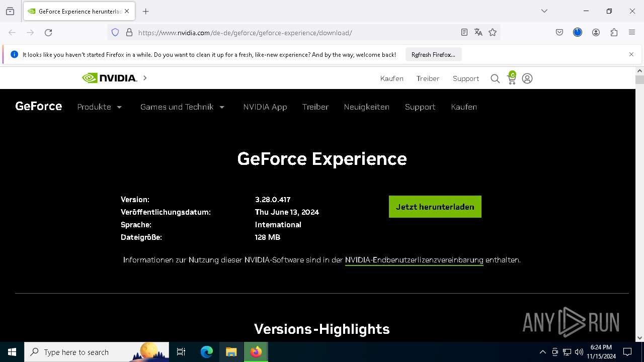Expand the Games und Technik dropdown
The image size is (644, 362).
tap(183, 107)
